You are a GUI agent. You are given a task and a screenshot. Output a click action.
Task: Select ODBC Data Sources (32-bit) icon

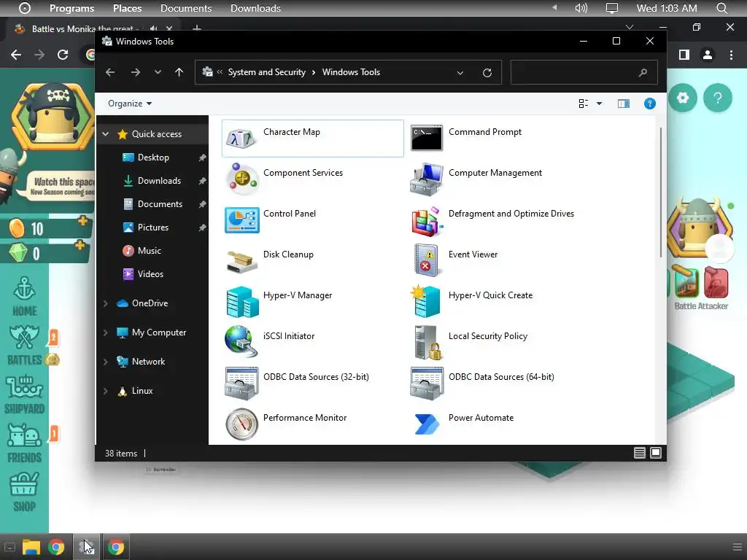241,383
